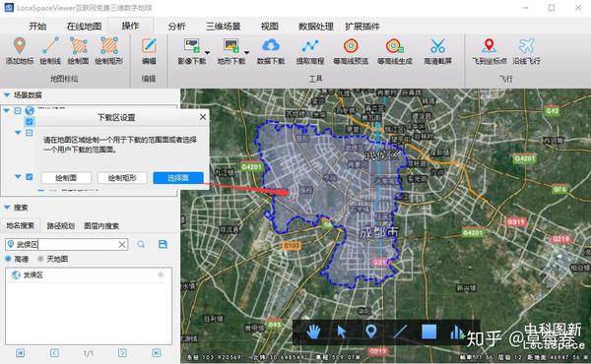Viewport: 591px width, 364px height.
Task: Open the 分析 ribbon tab
Action: click(x=176, y=26)
